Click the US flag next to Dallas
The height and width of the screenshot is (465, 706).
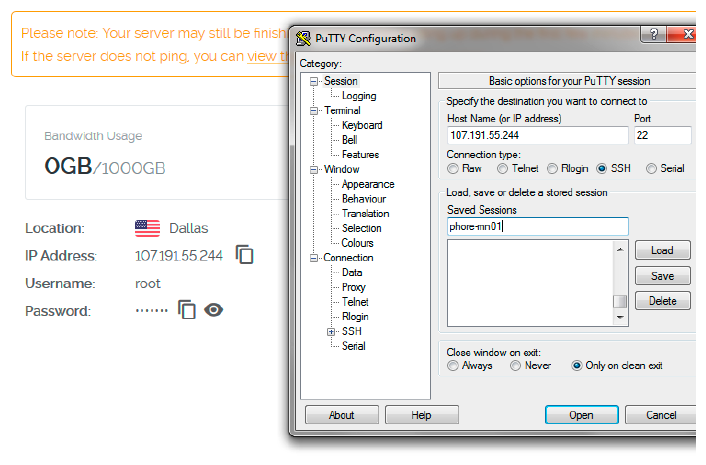point(147,228)
